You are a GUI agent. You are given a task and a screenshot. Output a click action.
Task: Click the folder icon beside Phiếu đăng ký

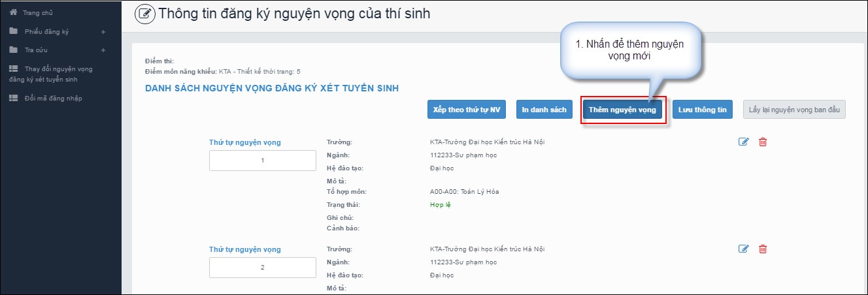pos(13,31)
